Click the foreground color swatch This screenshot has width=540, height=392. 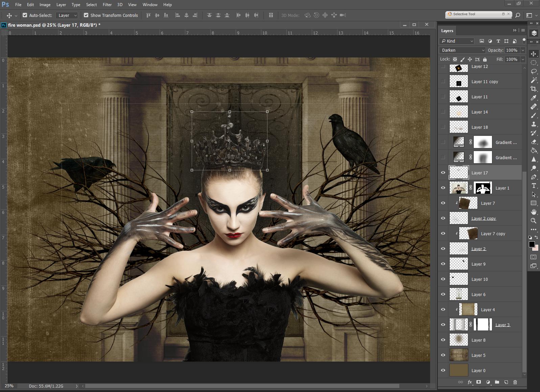point(532,244)
